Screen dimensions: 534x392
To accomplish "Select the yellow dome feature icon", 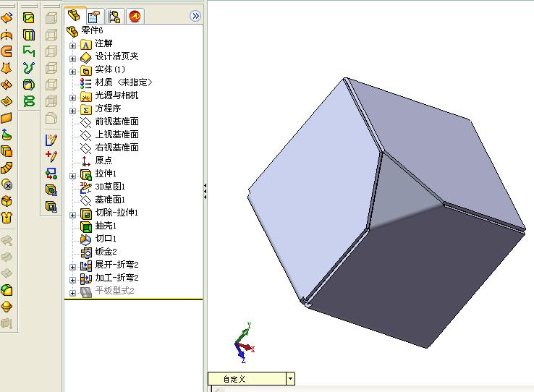I will [7, 307].
